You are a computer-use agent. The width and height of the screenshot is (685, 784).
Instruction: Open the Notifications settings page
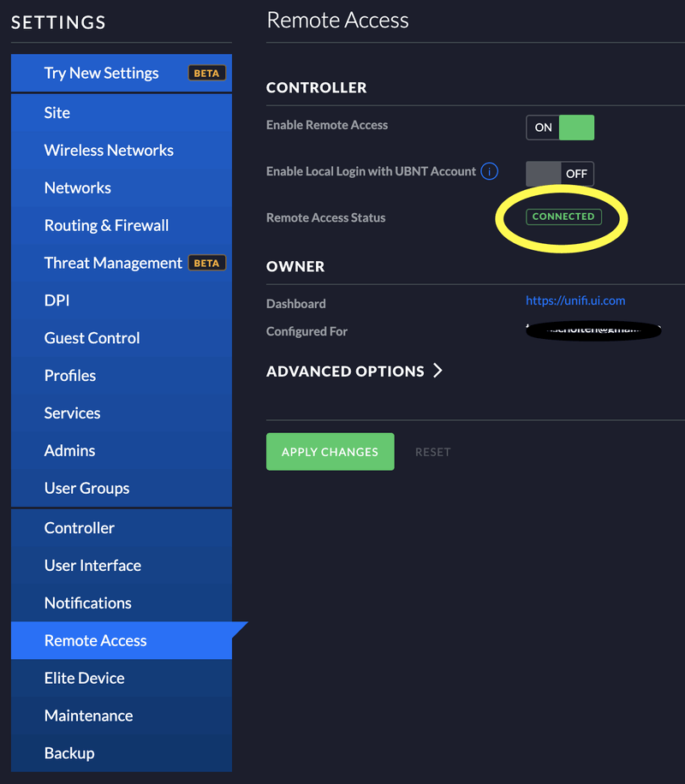coord(87,603)
